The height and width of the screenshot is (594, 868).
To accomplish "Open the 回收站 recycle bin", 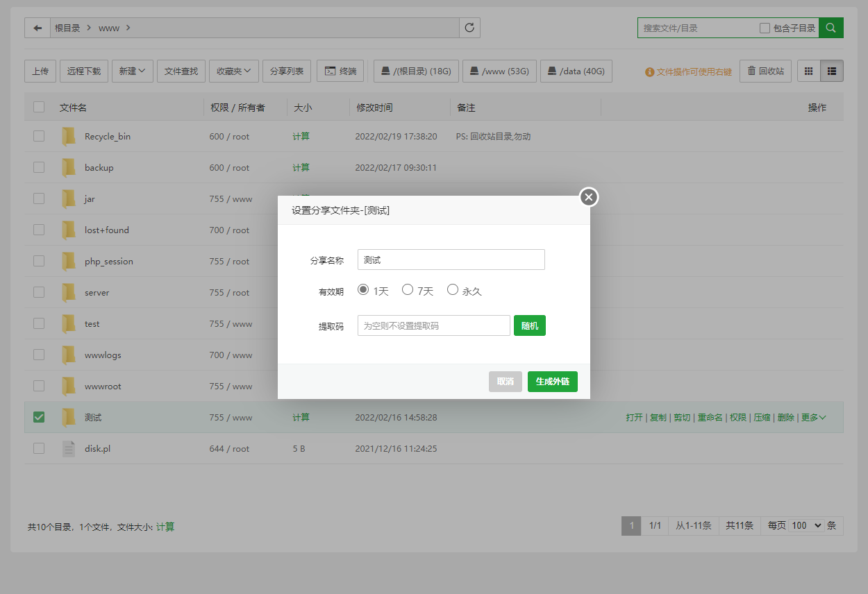I will (765, 71).
